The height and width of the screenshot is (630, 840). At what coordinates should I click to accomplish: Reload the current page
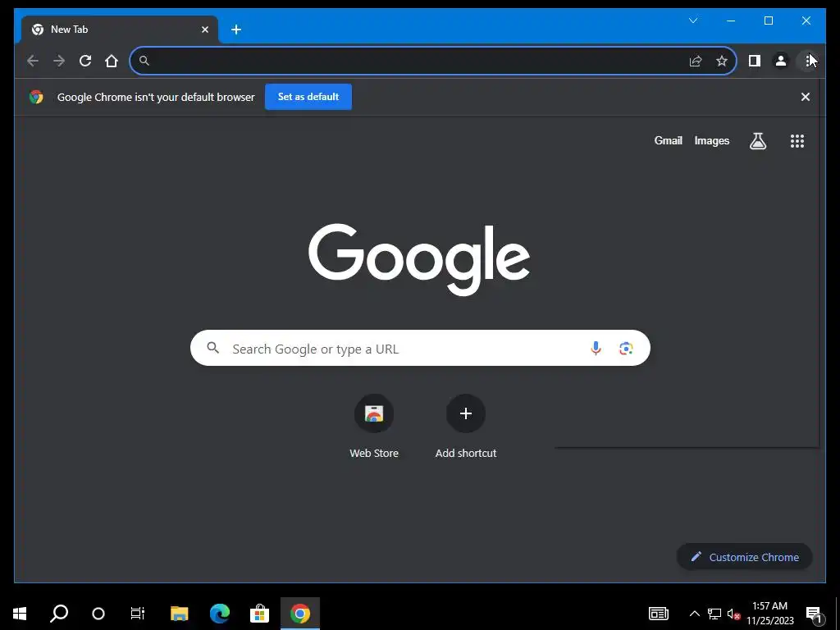tap(85, 61)
